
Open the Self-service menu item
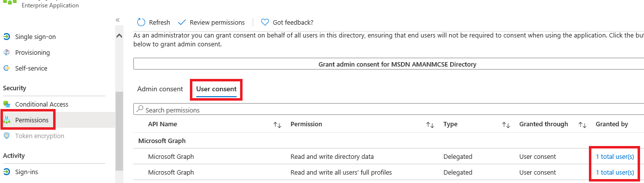(31, 68)
